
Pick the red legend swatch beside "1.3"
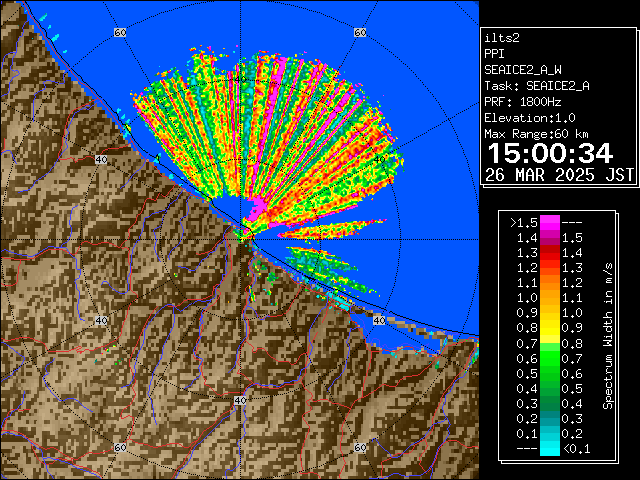[x=550, y=253]
